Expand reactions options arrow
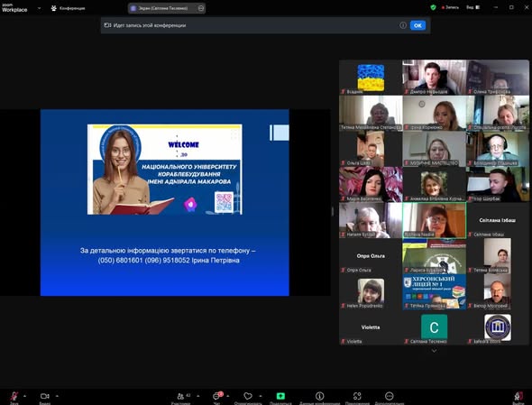The width and height of the screenshot is (532, 405). click(261, 396)
